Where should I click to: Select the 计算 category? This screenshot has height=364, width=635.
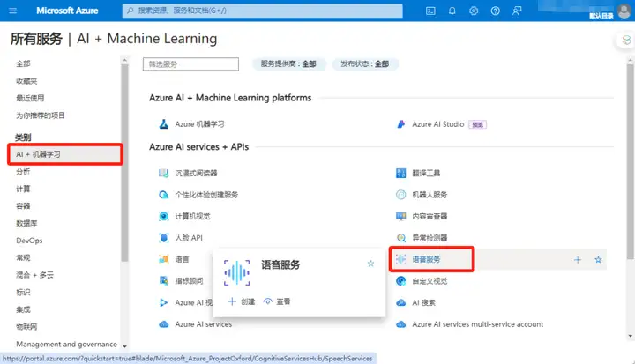pyautogui.click(x=23, y=189)
